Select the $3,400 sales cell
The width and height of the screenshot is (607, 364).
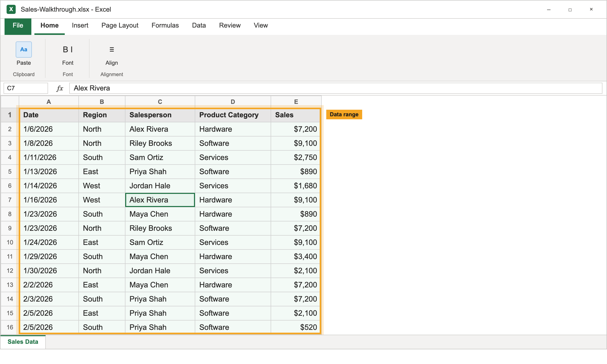[296, 257]
